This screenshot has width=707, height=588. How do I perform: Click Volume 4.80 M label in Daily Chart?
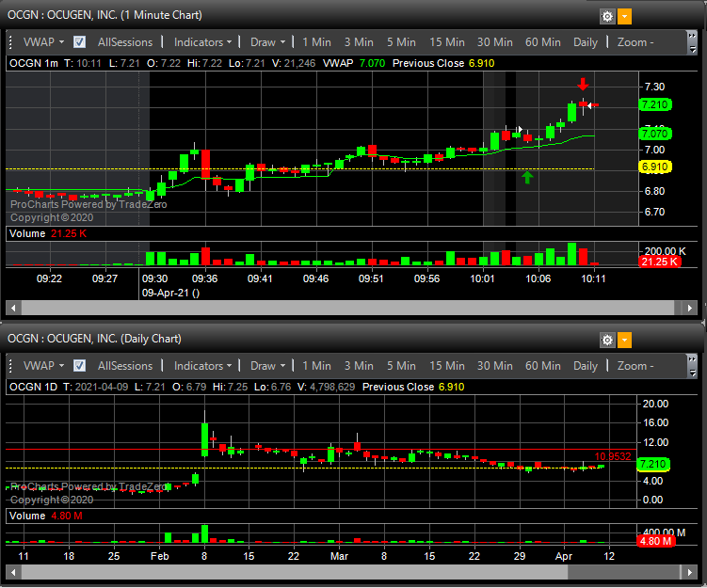point(45,516)
